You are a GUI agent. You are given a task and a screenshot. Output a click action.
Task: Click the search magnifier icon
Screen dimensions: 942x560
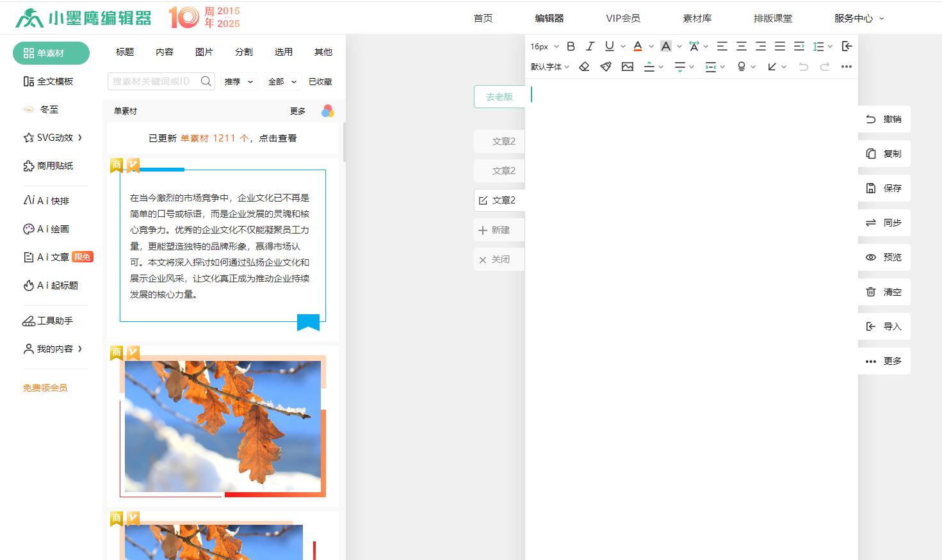point(206,81)
